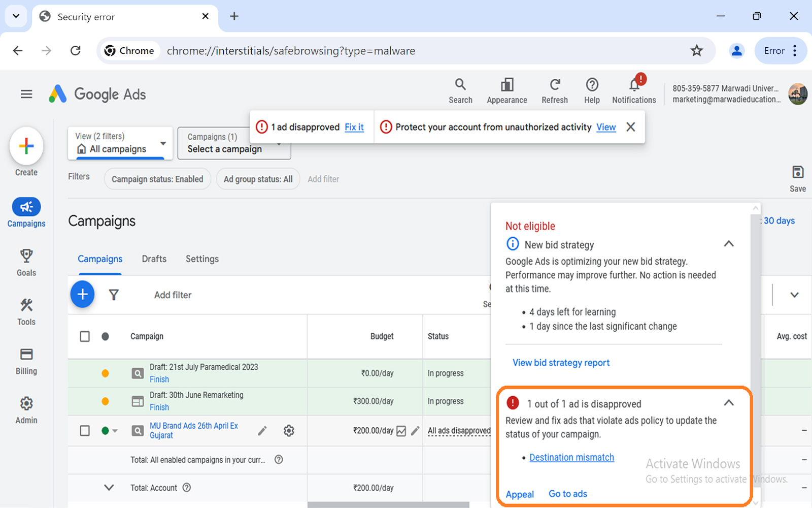Open the Search function in Google Ads
Viewport: 812px width, 508px height.
[x=460, y=89]
